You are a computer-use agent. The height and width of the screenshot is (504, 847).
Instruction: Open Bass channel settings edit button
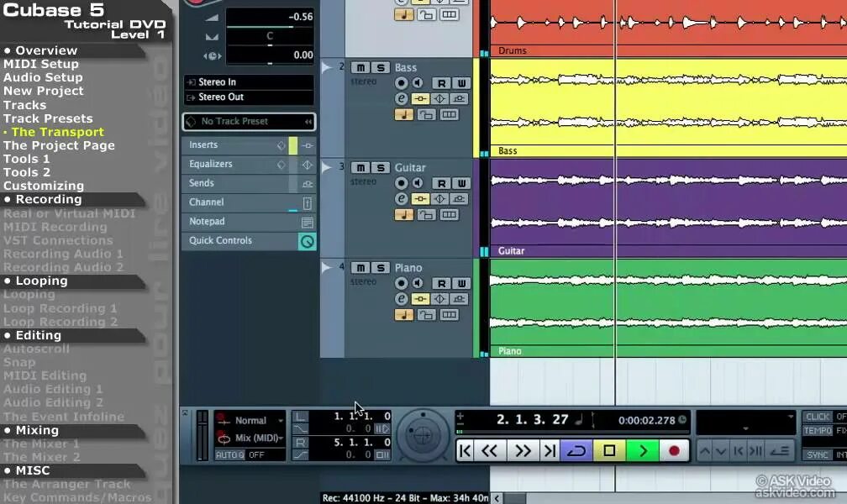401,99
